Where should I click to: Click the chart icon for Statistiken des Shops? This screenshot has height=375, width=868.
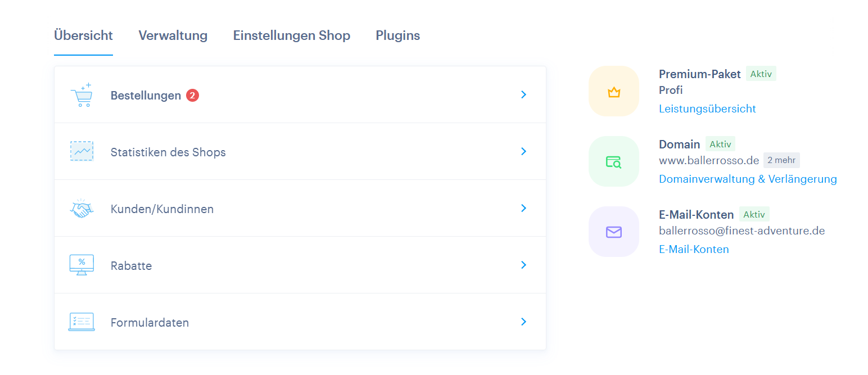click(82, 151)
